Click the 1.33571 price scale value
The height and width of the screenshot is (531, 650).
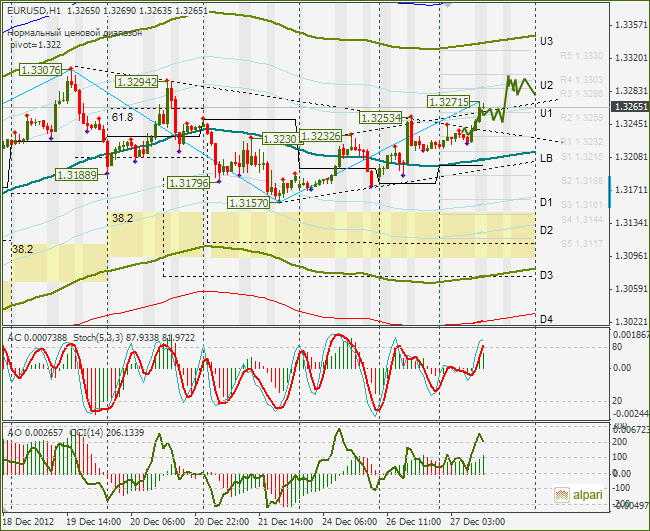pos(631,25)
